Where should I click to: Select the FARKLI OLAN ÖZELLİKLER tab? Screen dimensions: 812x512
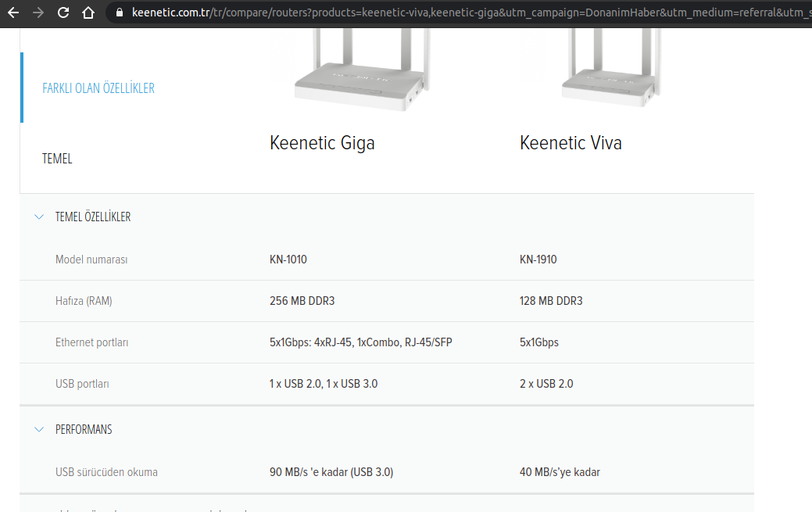click(98, 88)
